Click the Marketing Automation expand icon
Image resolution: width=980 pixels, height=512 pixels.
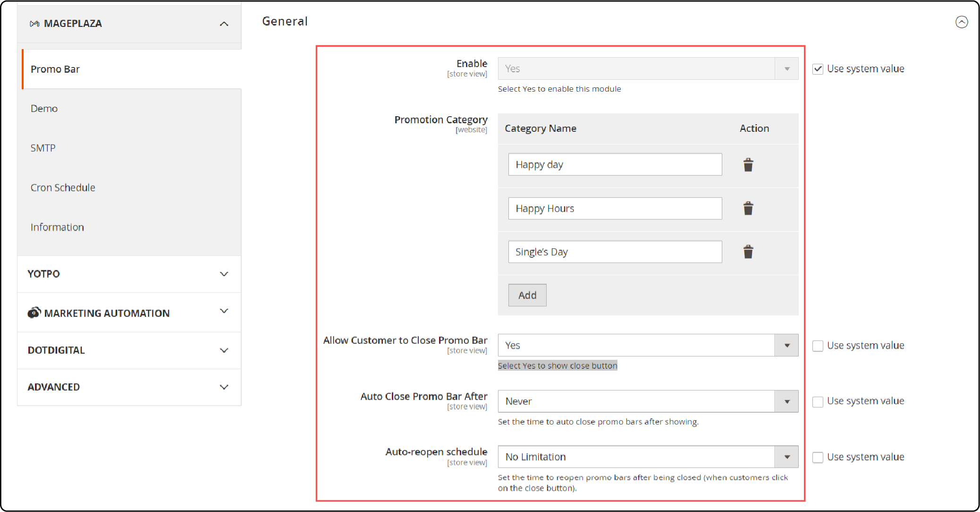[x=227, y=313]
